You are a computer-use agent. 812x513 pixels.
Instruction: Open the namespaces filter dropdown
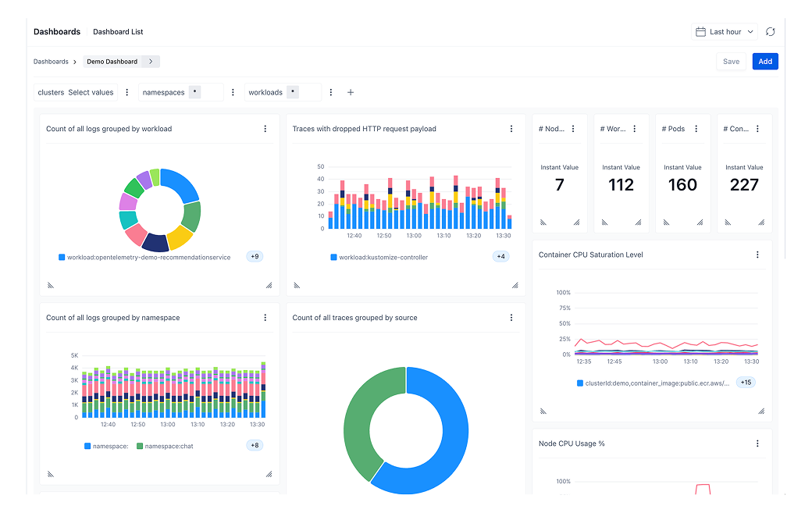click(180, 92)
